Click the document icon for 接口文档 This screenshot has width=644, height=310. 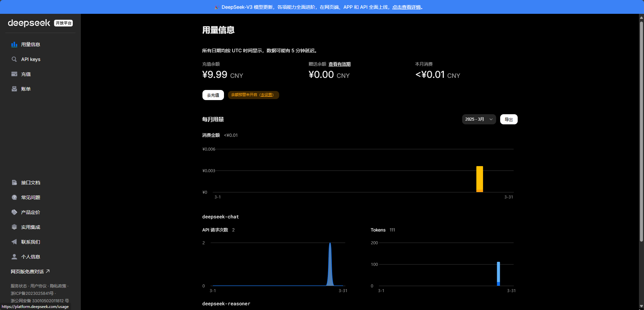[x=14, y=183]
